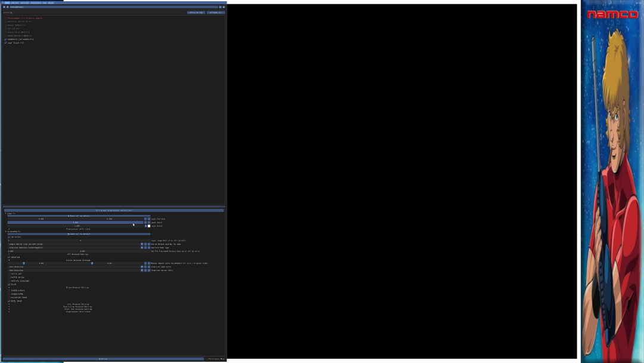Image resolution: width=644 pixels, height=363 pixels.
Task: Click the right stepper arrow beside Layer Position
Action: (148, 219)
